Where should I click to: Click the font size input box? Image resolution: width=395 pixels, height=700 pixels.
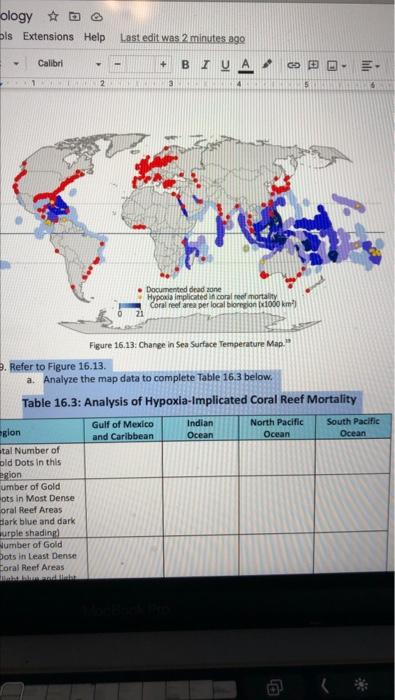141,64
